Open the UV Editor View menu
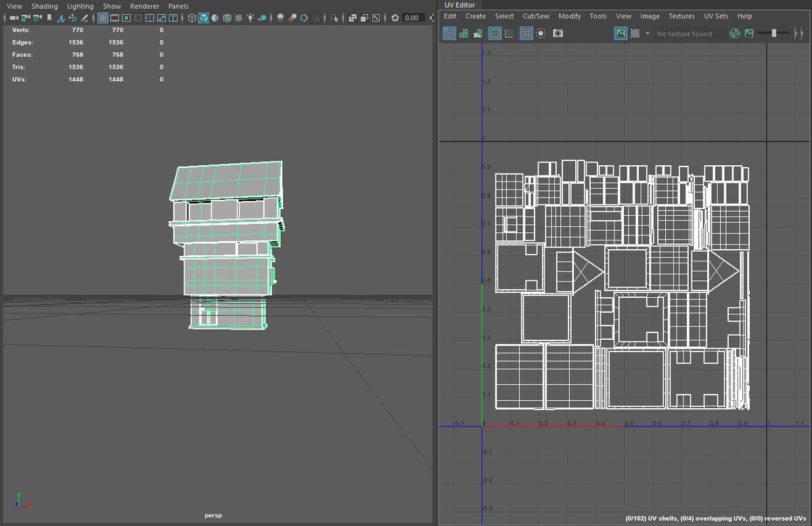812x526 pixels. click(x=624, y=16)
